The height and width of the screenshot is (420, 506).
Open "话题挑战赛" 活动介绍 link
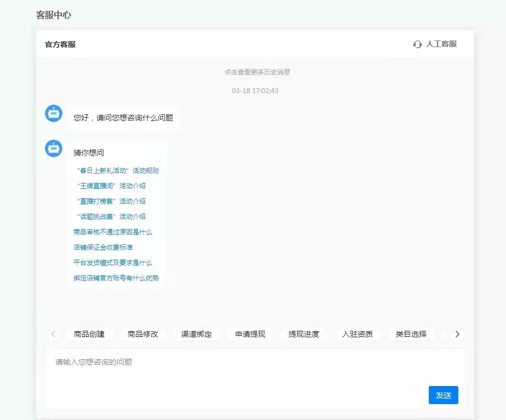pyautogui.click(x=111, y=216)
